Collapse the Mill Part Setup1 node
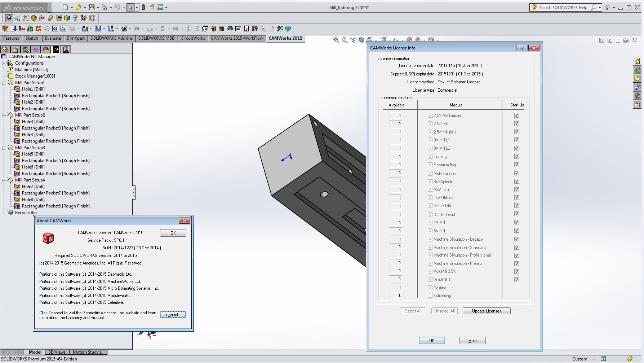 4,83
